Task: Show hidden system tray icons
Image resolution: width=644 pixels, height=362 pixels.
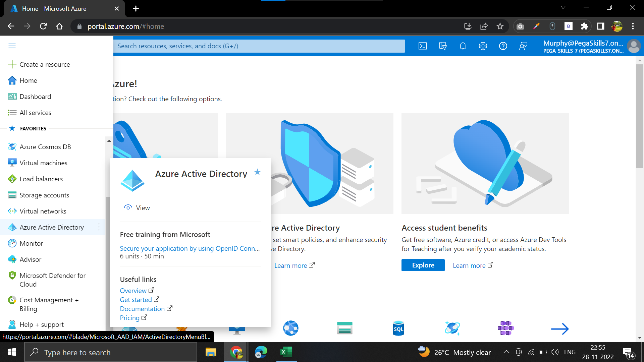Action: coord(506,352)
